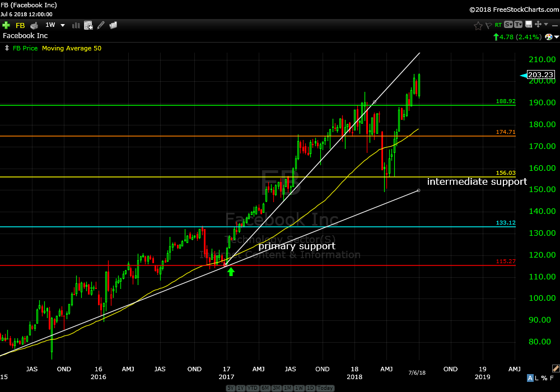Select the YTD range tab
This screenshot has width=560, height=392.
pyautogui.click(x=251, y=388)
